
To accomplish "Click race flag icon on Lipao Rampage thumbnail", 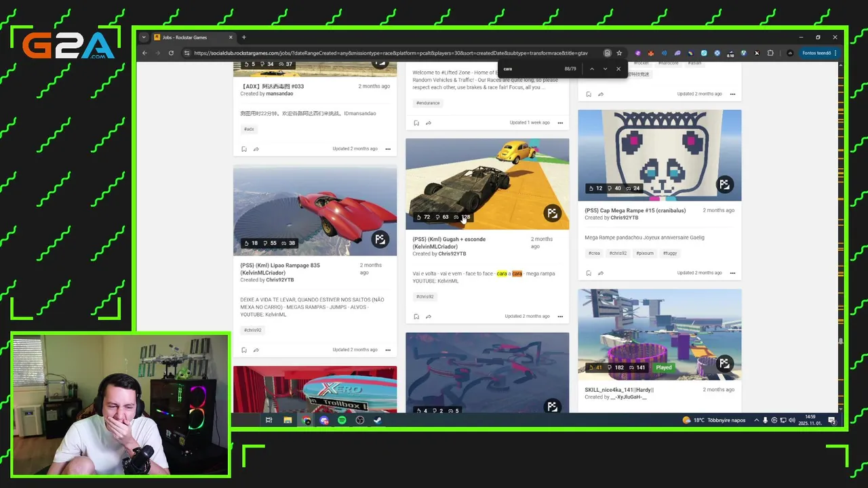I will click(380, 239).
